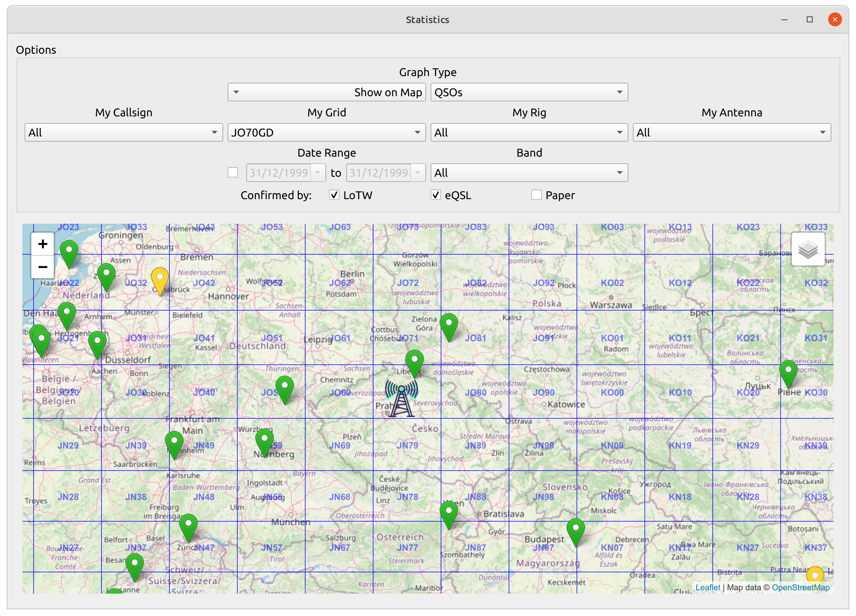This screenshot has height=616, width=856.
Task: Enable the Date Range checkbox
Action: [x=233, y=173]
